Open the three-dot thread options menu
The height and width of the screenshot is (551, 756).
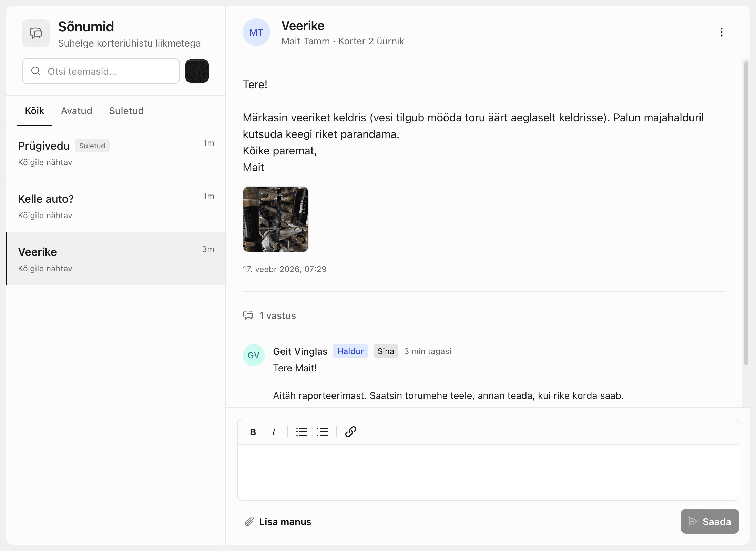[x=721, y=32]
